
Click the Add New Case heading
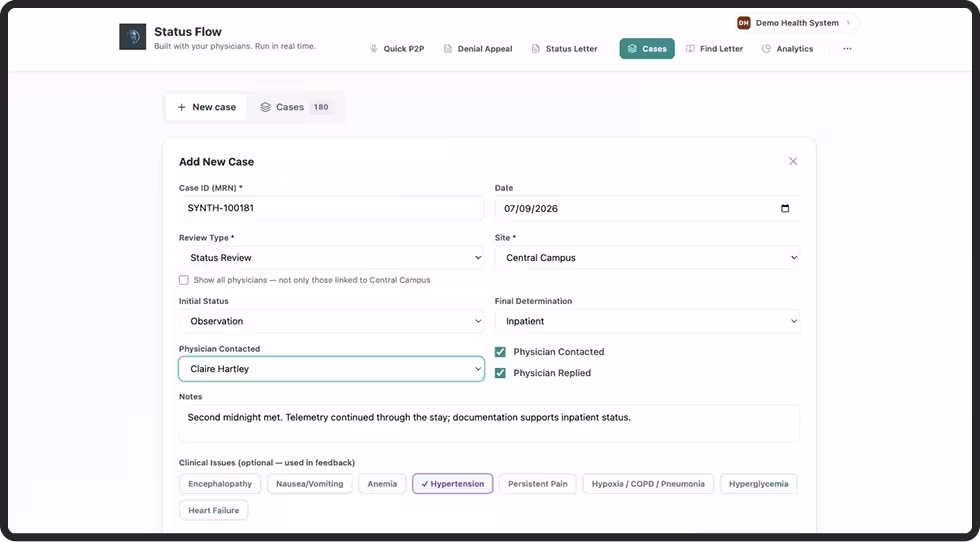[216, 162]
